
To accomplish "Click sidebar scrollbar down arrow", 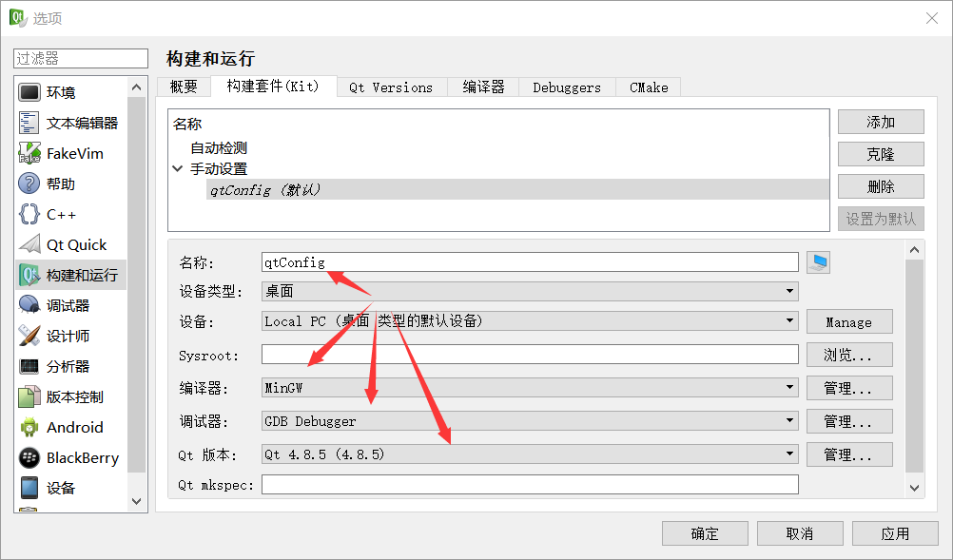I will (x=137, y=502).
